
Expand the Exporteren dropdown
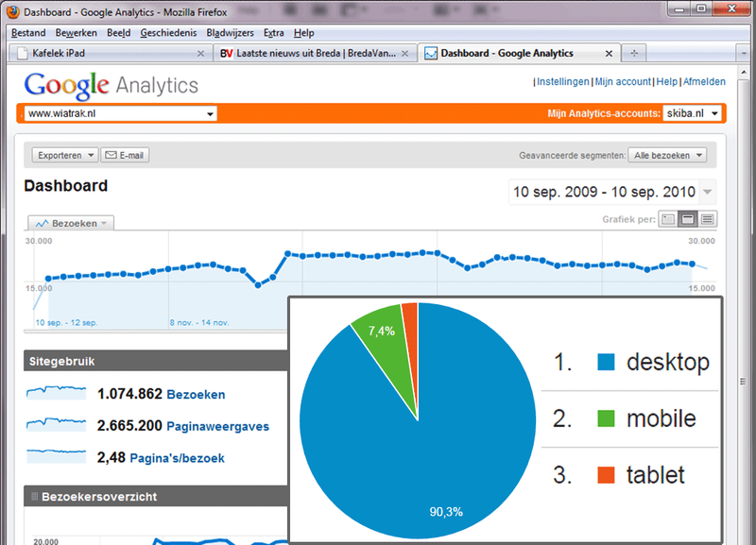point(63,154)
